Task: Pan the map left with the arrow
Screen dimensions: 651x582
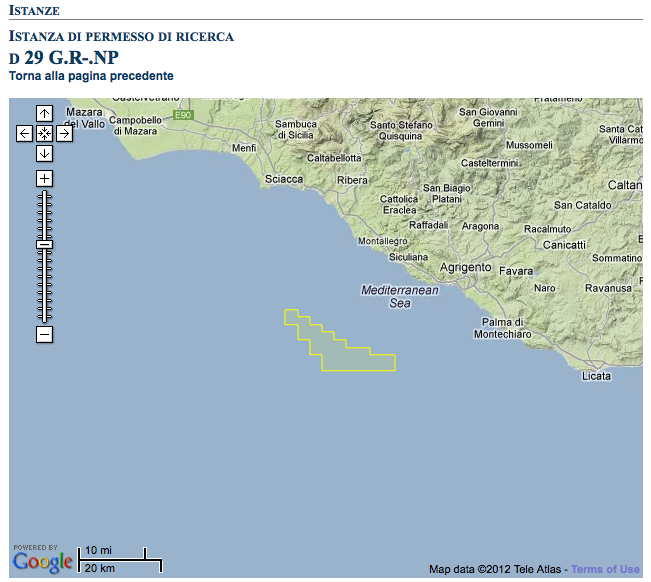Action: pyautogui.click(x=25, y=133)
